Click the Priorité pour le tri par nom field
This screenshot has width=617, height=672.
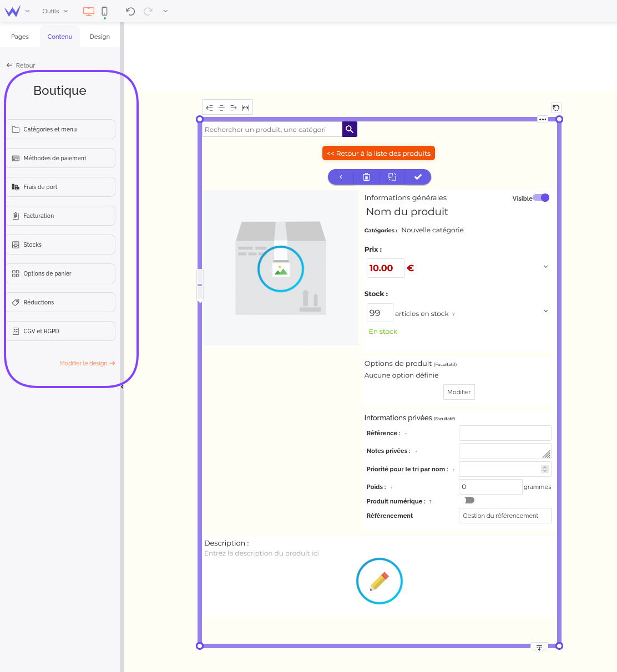tap(505, 469)
